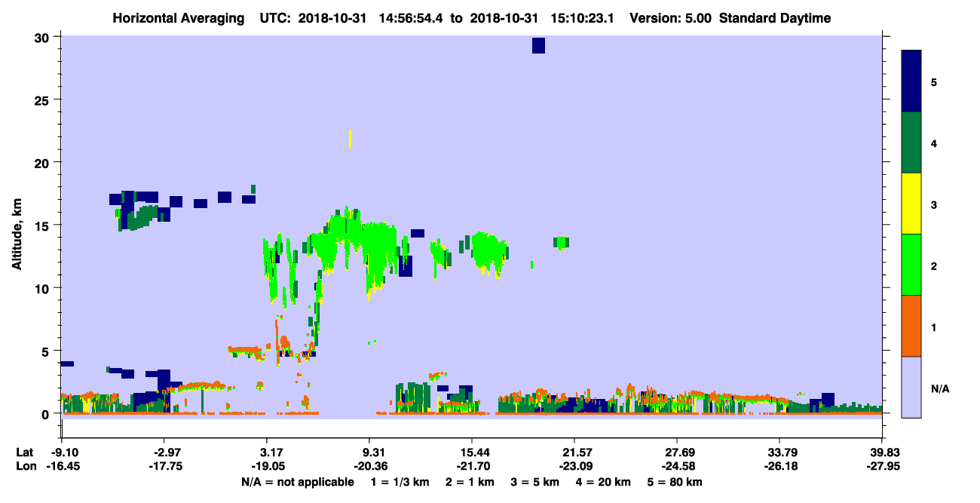Click the longitude value -17.75

pos(164,466)
